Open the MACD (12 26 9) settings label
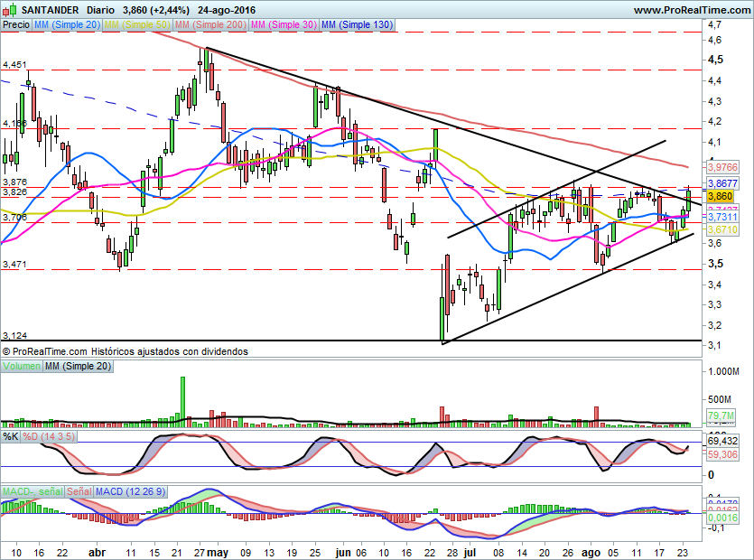This screenshot has height=560, width=754. [130, 491]
